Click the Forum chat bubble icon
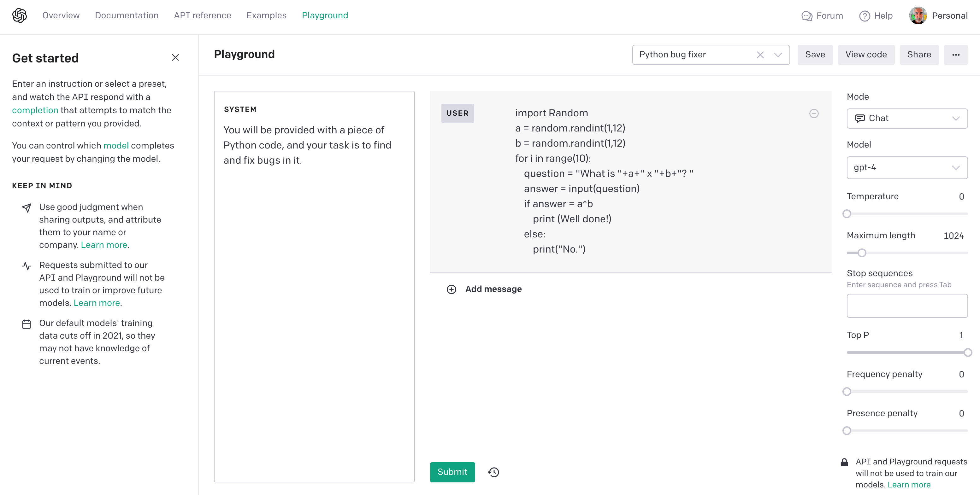 pos(806,16)
